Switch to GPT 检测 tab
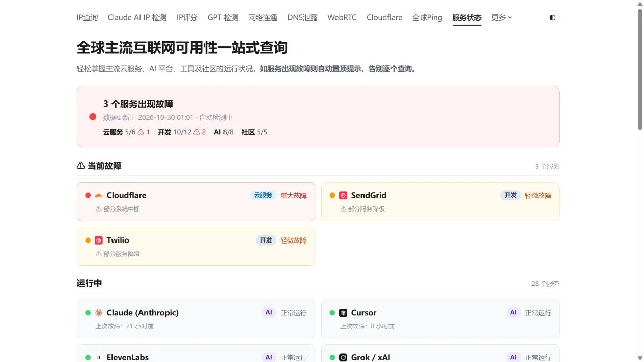This screenshot has width=644, height=362. [x=223, y=17]
